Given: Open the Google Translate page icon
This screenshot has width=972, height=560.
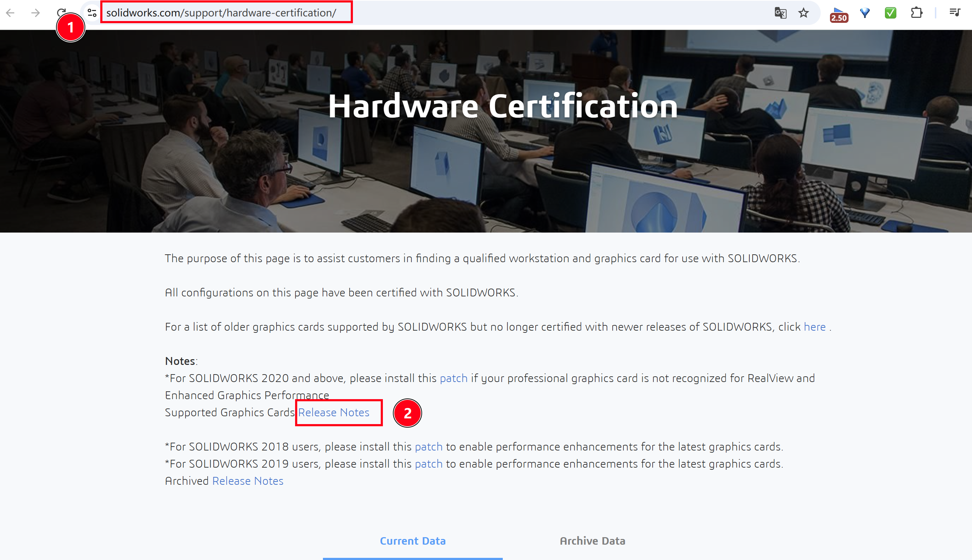Looking at the screenshot, I should click(780, 13).
